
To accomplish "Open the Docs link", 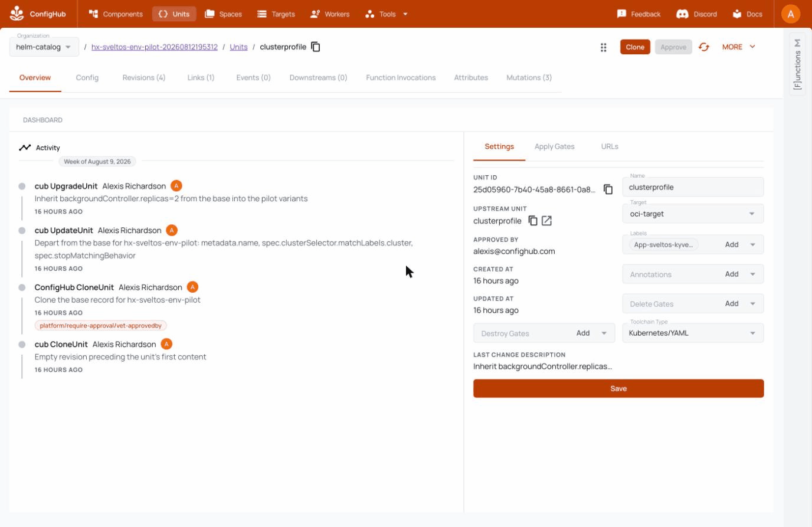I will pyautogui.click(x=747, y=14).
